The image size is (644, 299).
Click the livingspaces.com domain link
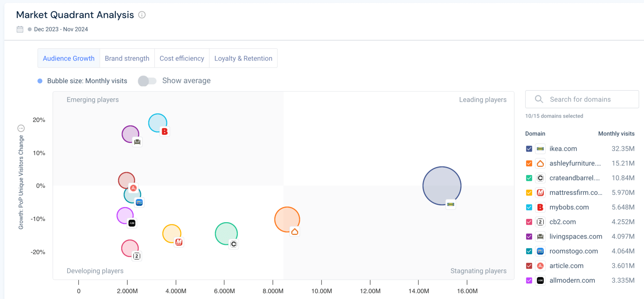click(576, 236)
